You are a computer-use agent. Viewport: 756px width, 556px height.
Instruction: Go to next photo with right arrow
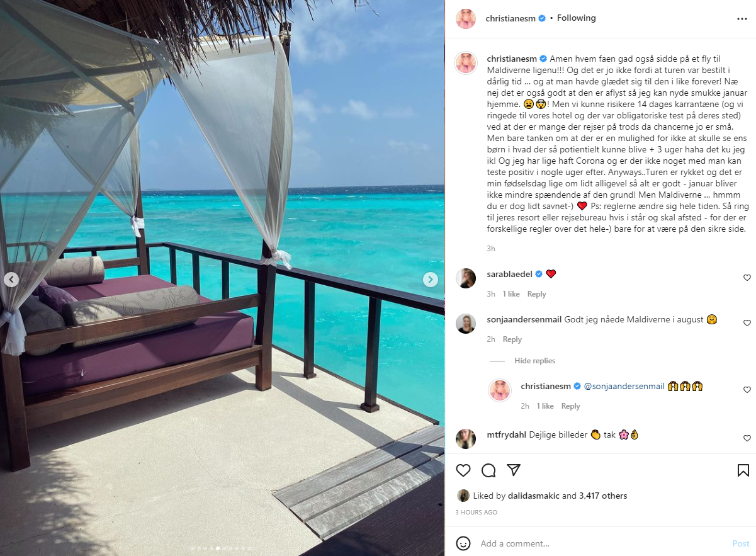430,279
